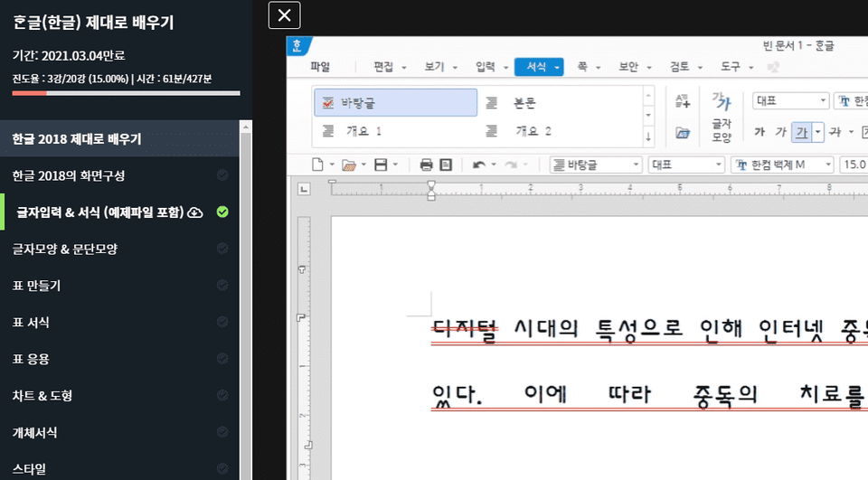Click the font size 15.0 field
This screenshot has height=480, width=868.
[x=854, y=165]
